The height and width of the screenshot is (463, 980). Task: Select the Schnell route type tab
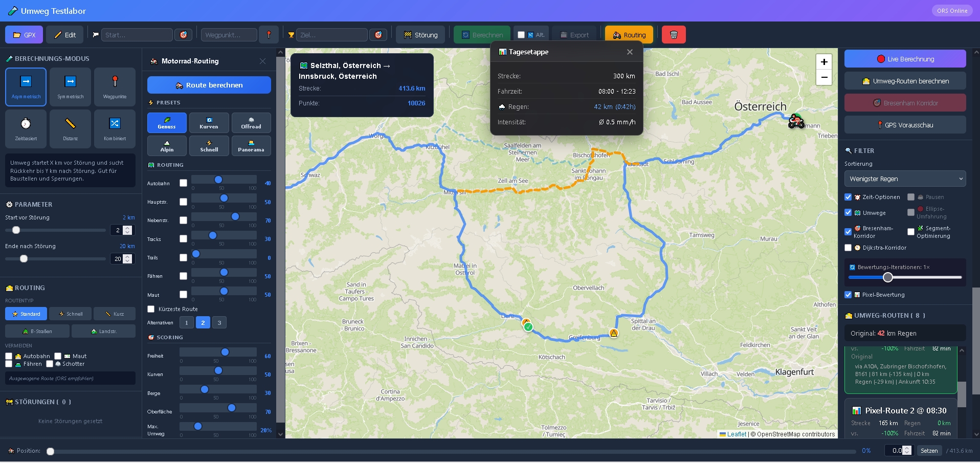coord(71,314)
